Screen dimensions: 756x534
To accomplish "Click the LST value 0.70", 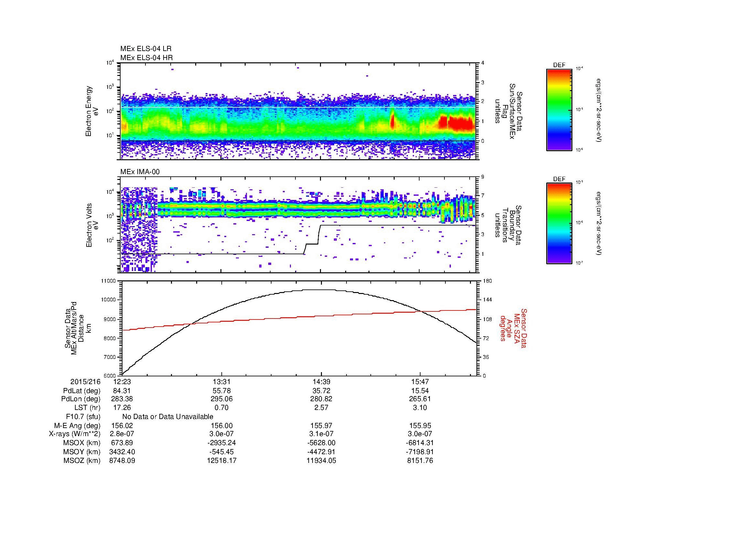I will click(222, 408).
